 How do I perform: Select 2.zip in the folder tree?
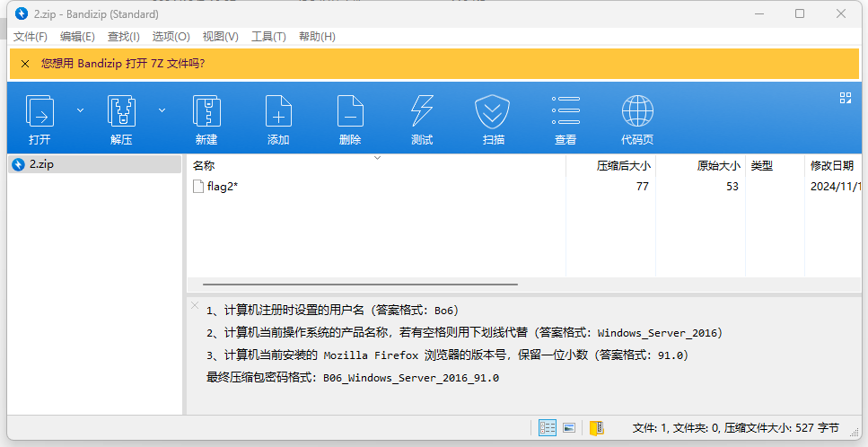click(94, 164)
